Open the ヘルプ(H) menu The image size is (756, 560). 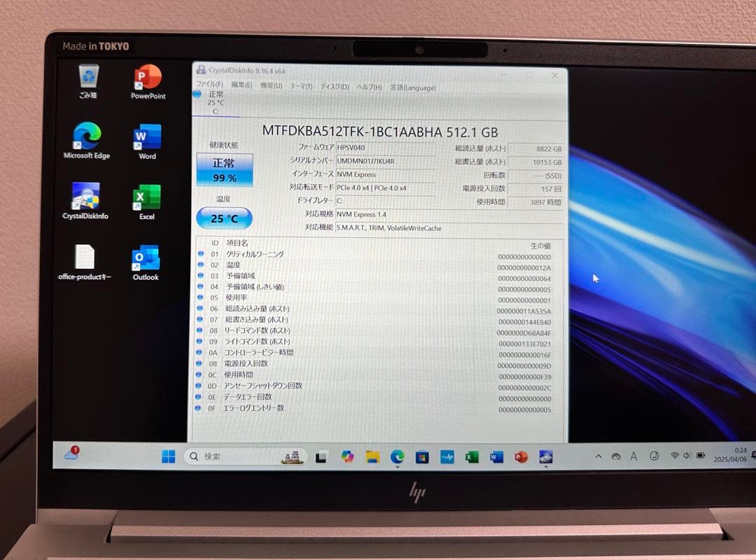point(370,87)
